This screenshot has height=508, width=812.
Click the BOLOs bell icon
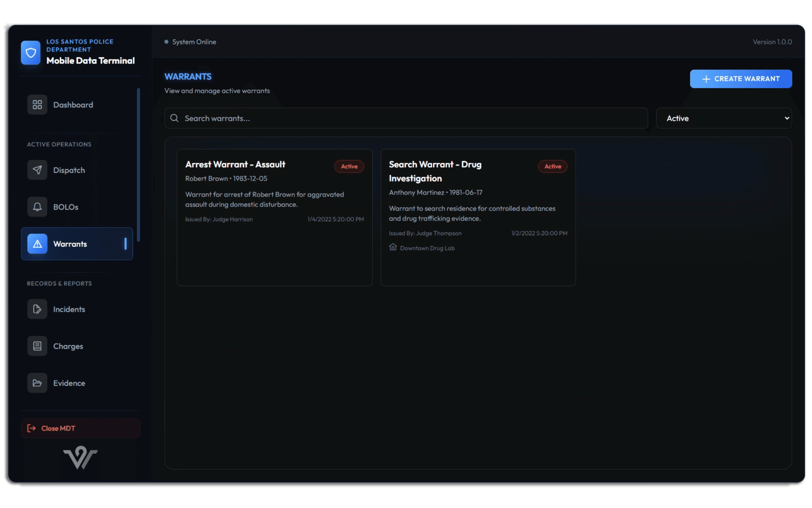[x=37, y=207]
